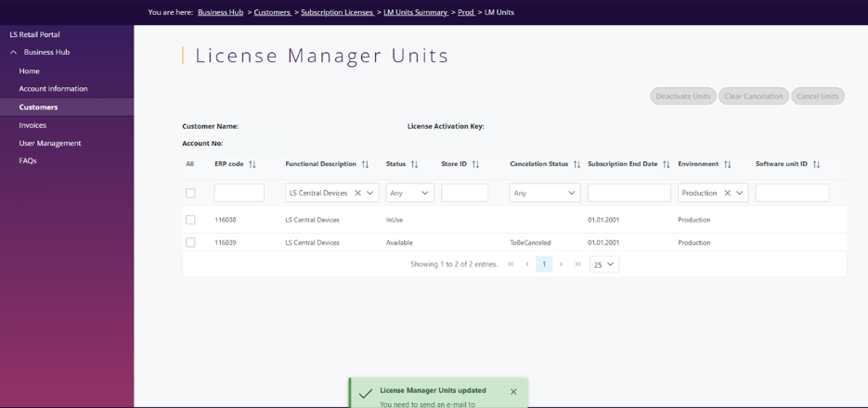
Task: Sort table by ERP code column
Action: click(253, 164)
